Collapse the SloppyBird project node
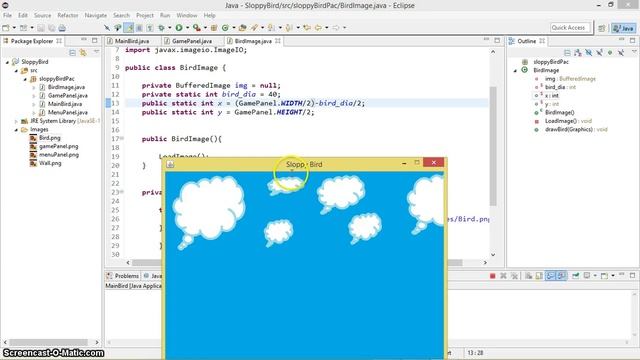 pos(7,62)
